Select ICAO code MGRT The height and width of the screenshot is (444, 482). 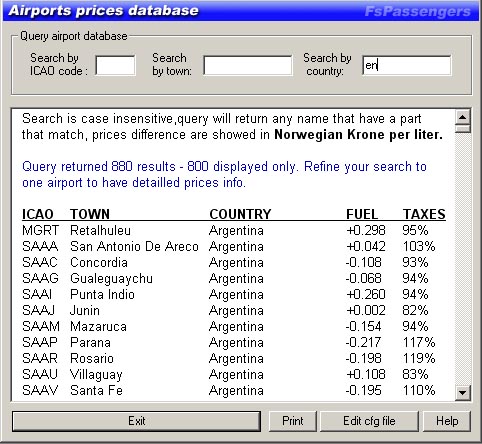tap(40, 231)
